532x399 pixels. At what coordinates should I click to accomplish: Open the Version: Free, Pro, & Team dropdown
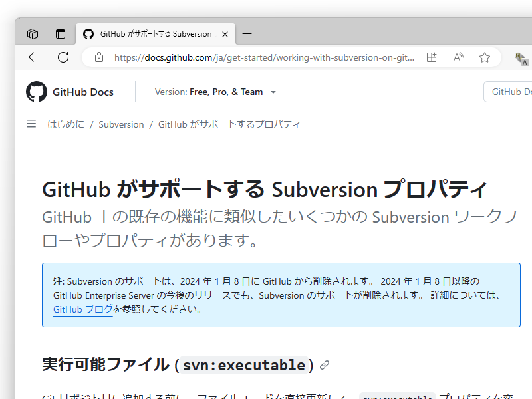tap(215, 92)
